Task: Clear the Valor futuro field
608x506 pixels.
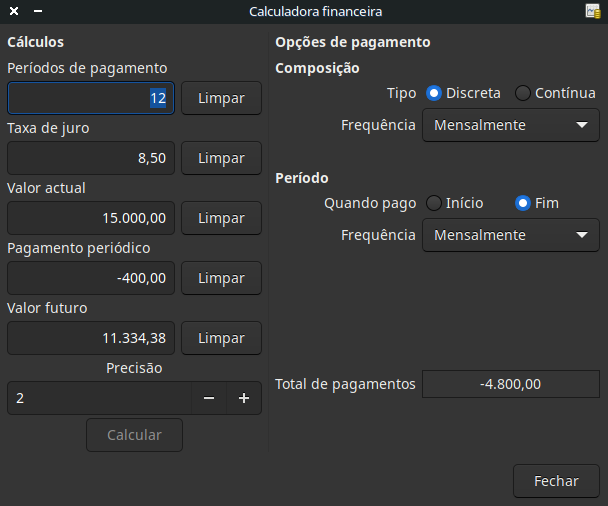Action: [221, 338]
